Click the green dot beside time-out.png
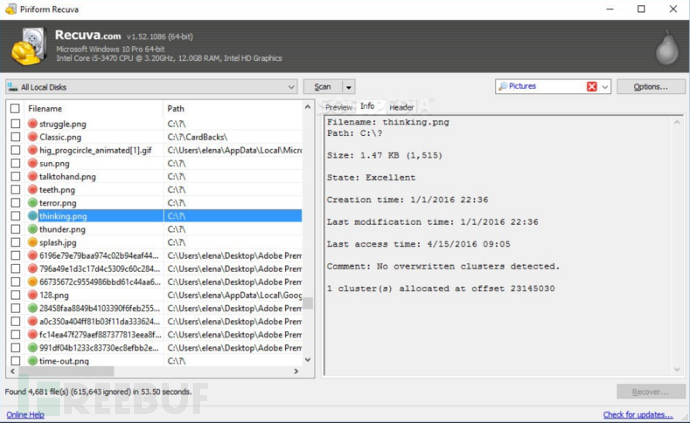Screen dimensions: 690x423 click(33, 361)
